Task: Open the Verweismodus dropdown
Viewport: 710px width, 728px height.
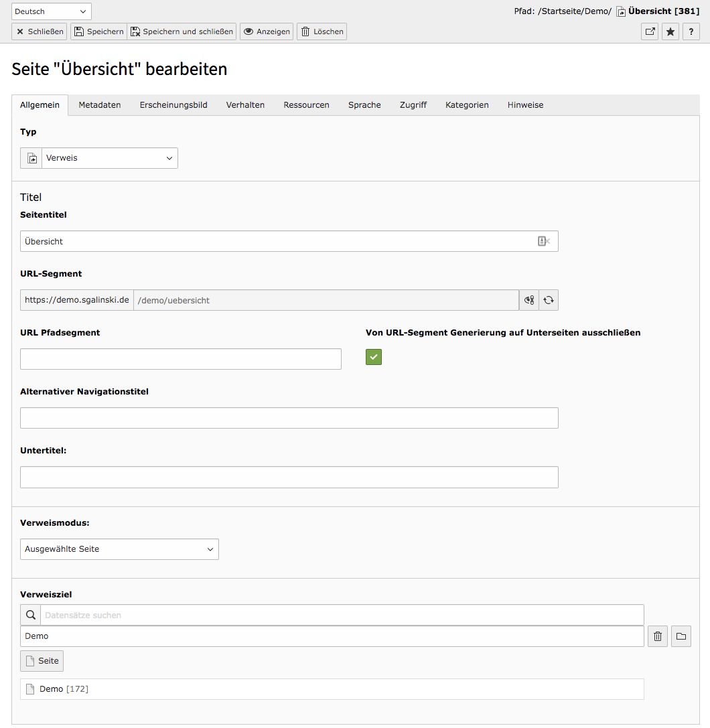Action: (x=119, y=549)
